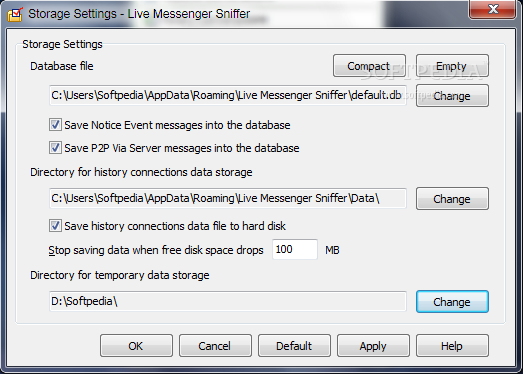Restore settings with the Default button
The width and height of the screenshot is (523, 374).
pos(294,346)
